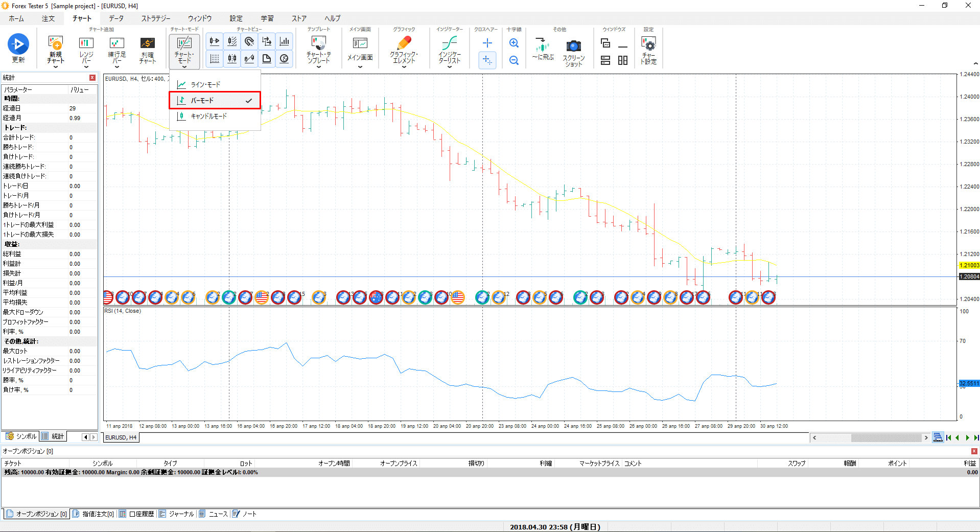Switch to the ストラテジー ribbon tab
The height and width of the screenshot is (532, 980).
click(x=155, y=18)
